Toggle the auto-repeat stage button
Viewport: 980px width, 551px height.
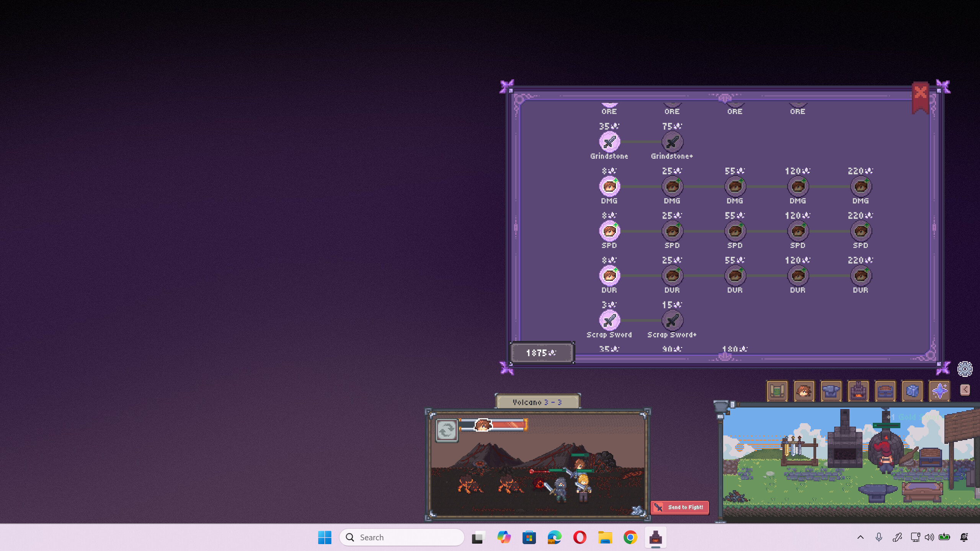447,431
